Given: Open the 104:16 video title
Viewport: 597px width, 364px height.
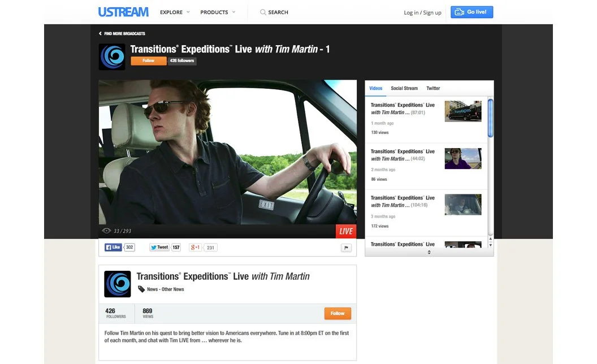Looking at the screenshot, I should tap(403, 201).
